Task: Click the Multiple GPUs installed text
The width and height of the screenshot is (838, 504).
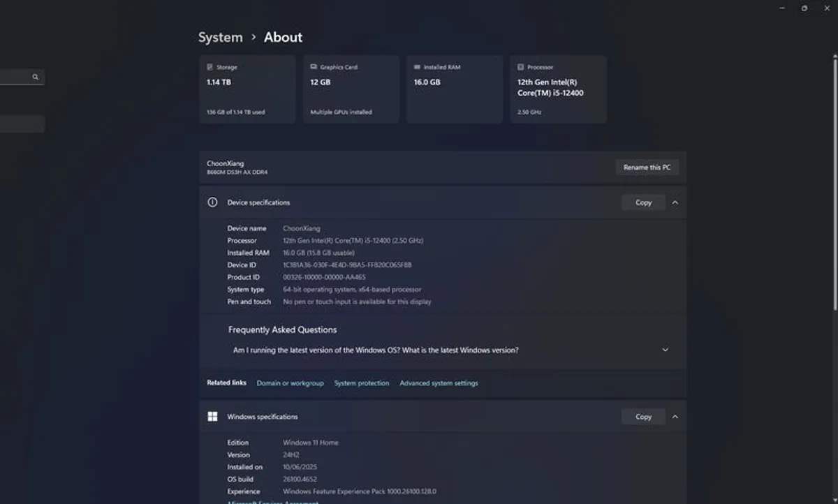Action: click(341, 112)
